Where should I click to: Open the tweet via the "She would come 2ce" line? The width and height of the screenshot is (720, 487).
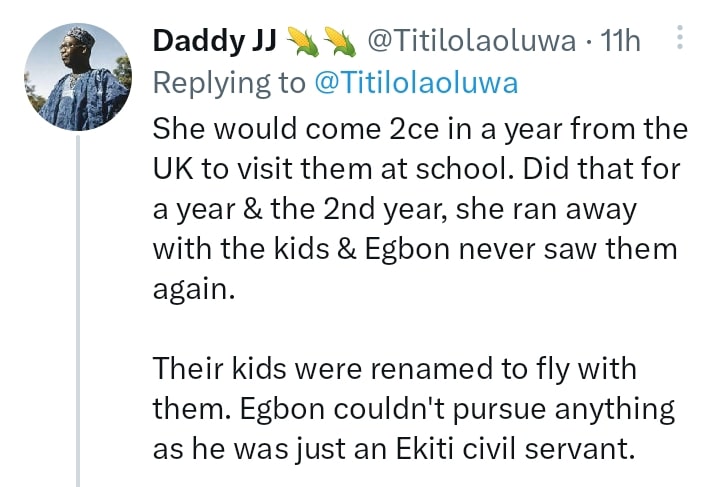coord(420,129)
